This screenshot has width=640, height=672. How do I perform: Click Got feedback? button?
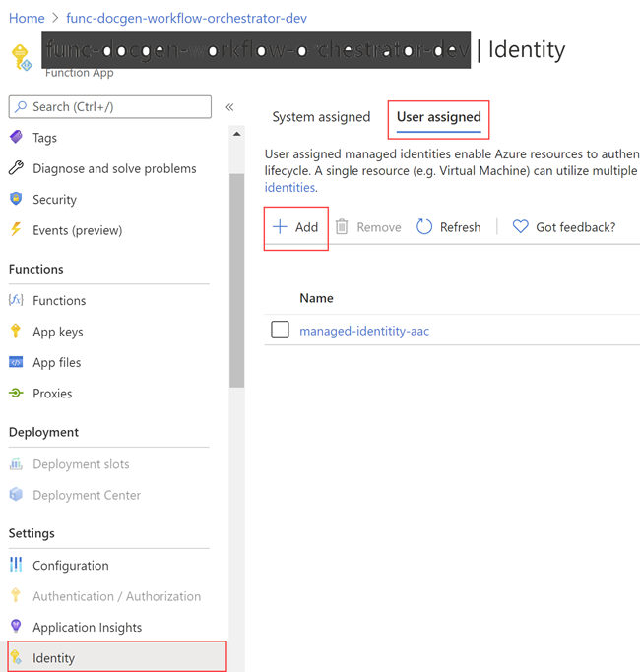pos(564,226)
